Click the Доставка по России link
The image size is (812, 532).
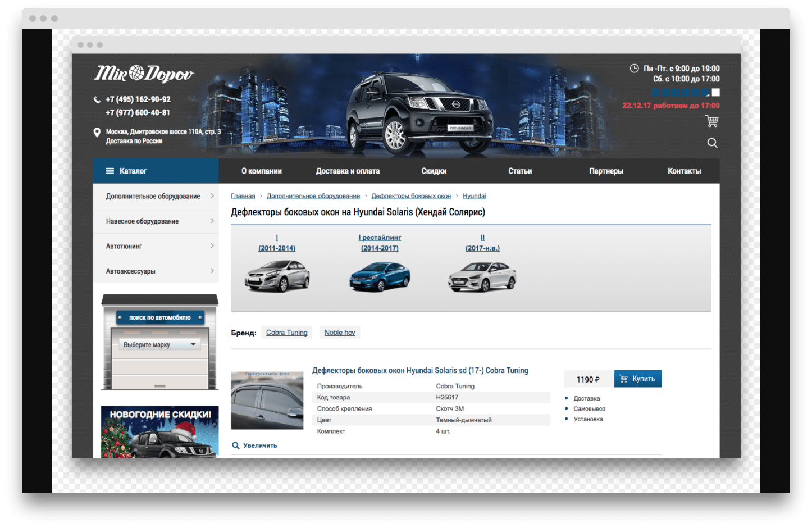tap(134, 141)
